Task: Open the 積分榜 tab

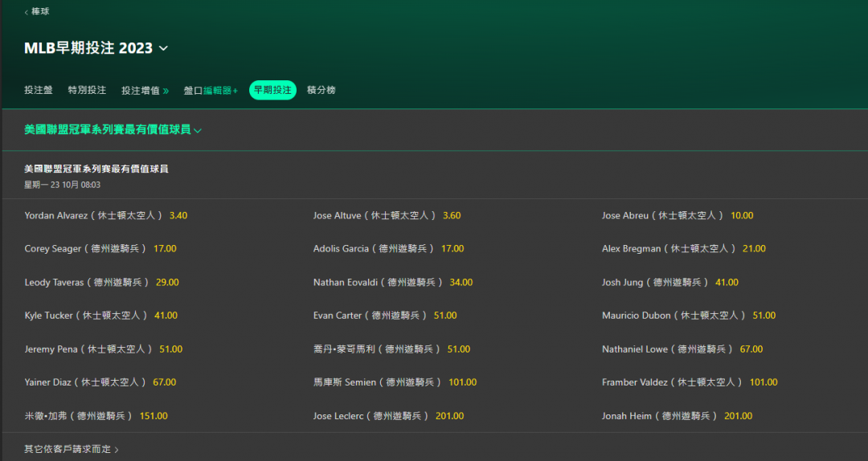Action: click(321, 90)
